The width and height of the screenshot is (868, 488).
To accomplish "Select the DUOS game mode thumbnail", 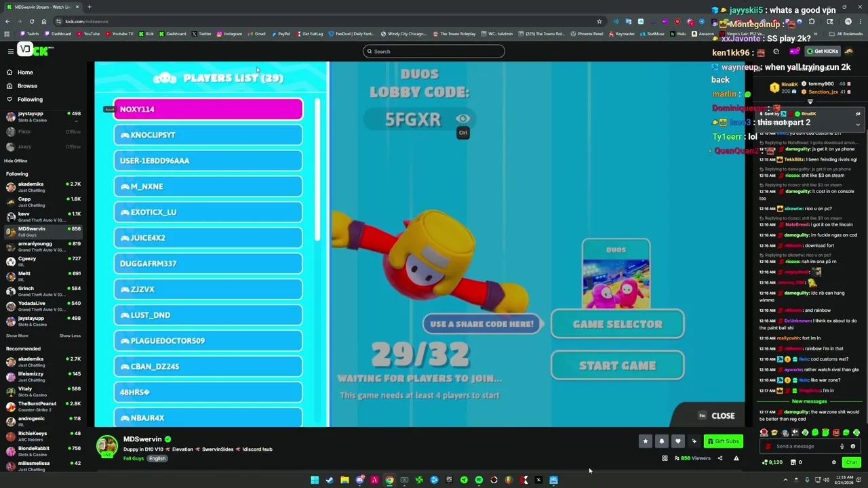I will [x=616, y=274].
